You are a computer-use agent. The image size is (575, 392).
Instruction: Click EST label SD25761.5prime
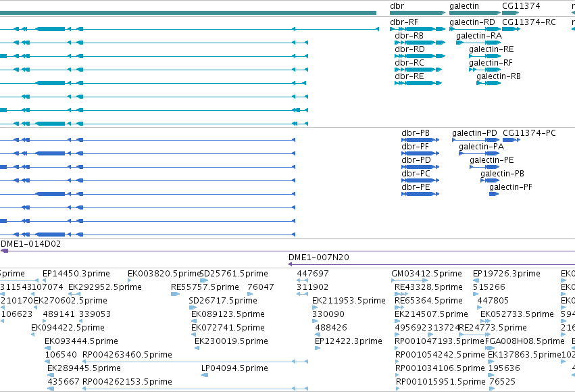click(x=234, y=274)
